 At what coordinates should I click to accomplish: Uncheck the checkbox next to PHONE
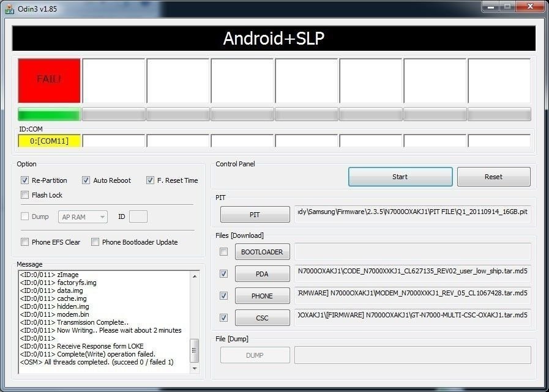point(223,296)
